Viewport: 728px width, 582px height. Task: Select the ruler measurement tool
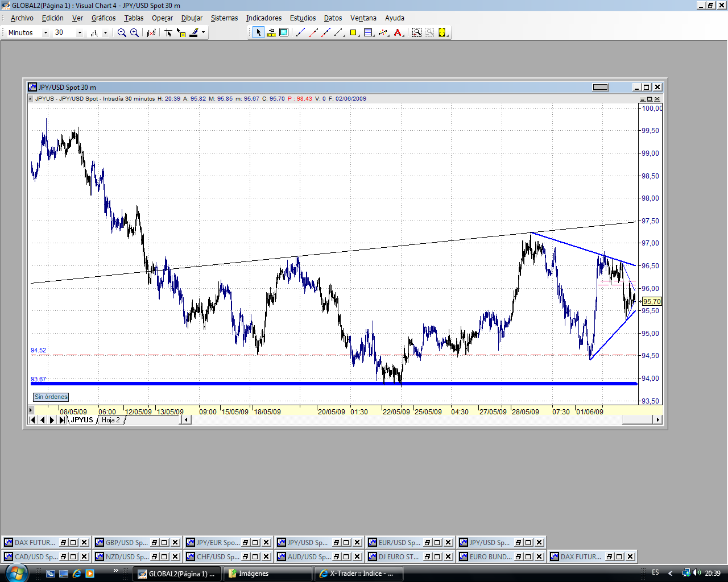click(271, 33)
